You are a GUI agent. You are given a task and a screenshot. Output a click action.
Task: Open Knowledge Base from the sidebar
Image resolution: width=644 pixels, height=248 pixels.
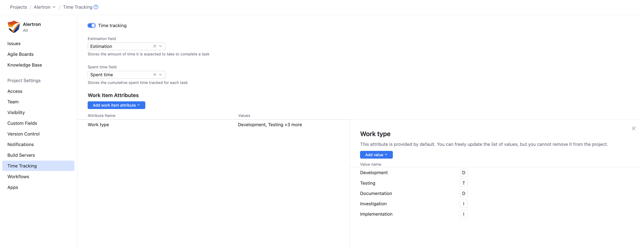[24, 65]
